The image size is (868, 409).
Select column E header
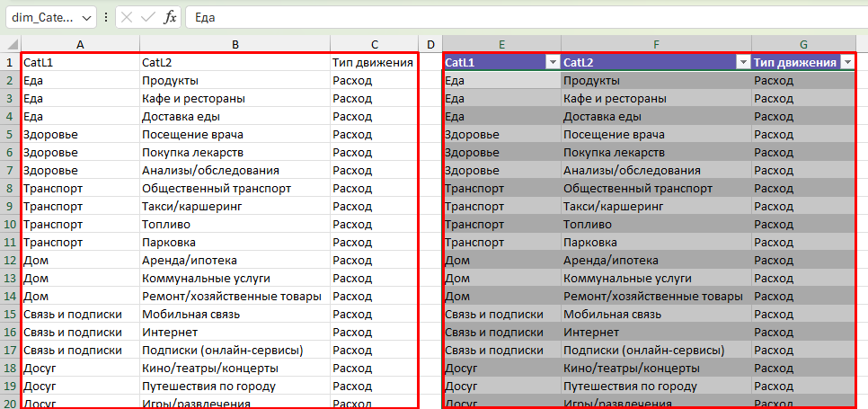click(x=501, y=45)
